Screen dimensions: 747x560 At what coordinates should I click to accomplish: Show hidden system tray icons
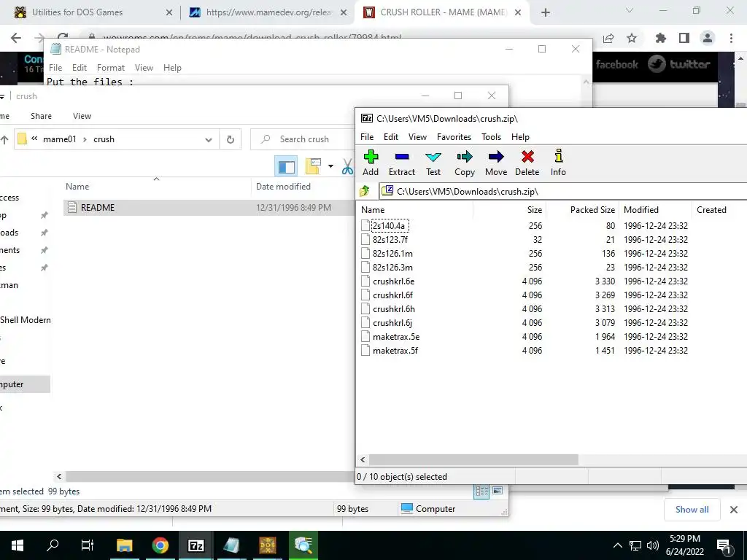tap(617, 545)
